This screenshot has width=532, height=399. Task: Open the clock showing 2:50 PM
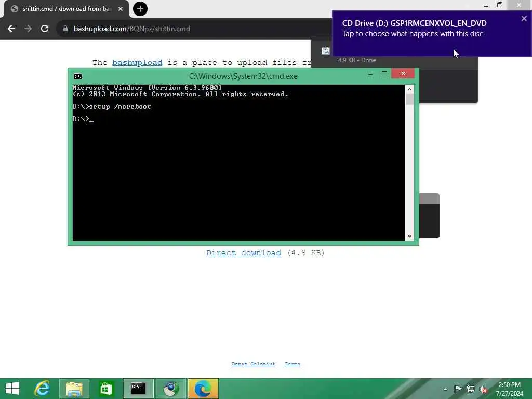tap(509, 389)
